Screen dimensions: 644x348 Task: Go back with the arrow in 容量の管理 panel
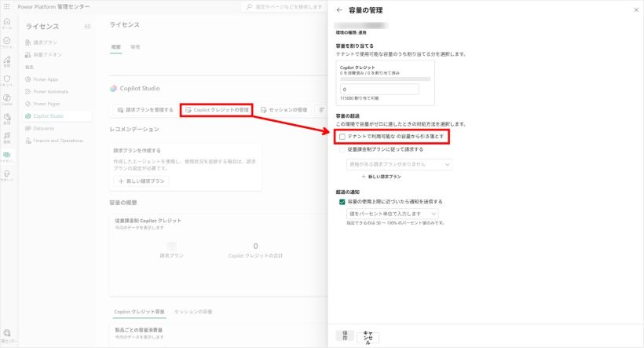339,10
